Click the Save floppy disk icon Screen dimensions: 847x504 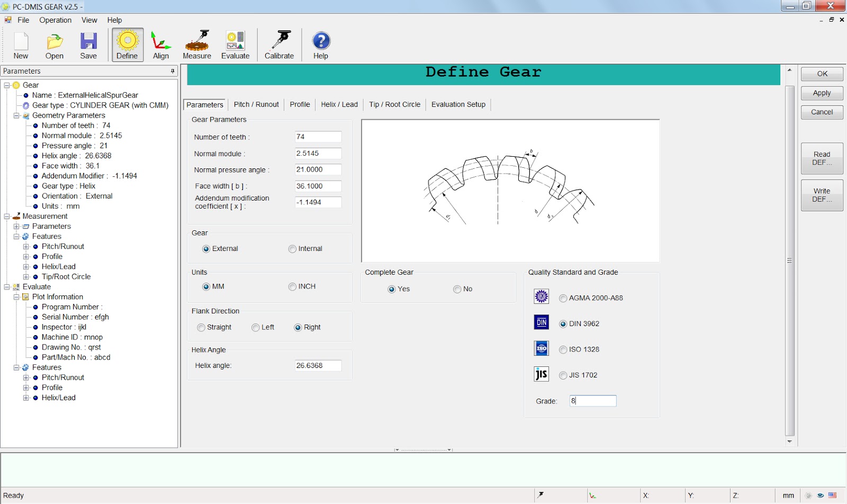coord(88,41)
